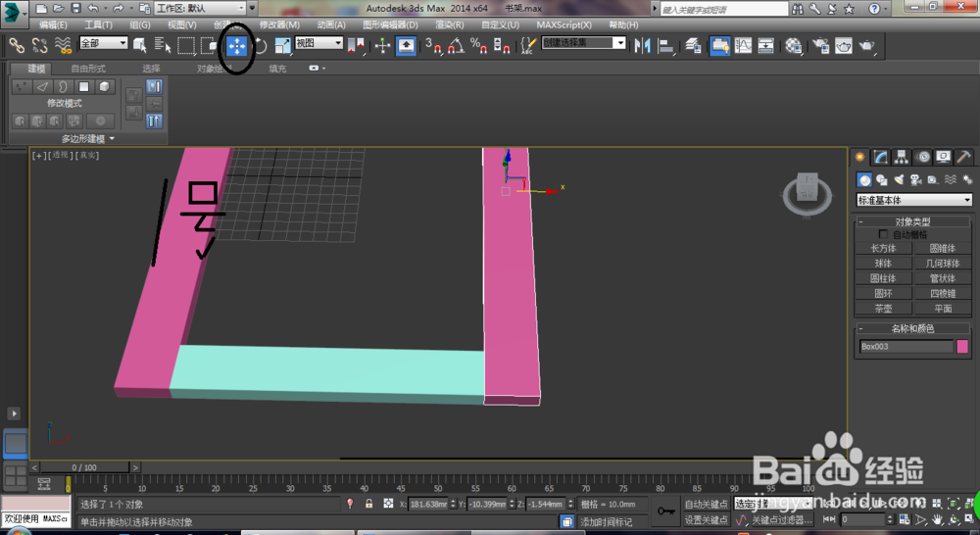Toggle the Selection Lock padlock icon

[x=369, y=504]
